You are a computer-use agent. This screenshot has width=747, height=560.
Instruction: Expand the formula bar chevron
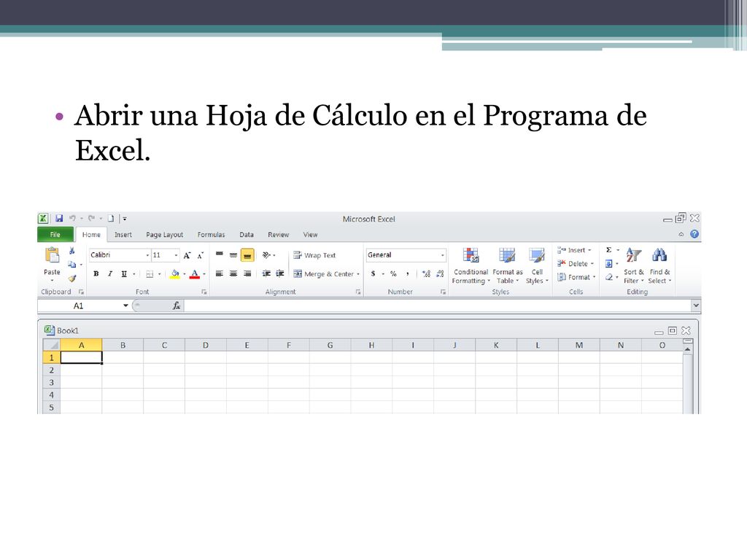pyautogui.click(x=696, y=306)
